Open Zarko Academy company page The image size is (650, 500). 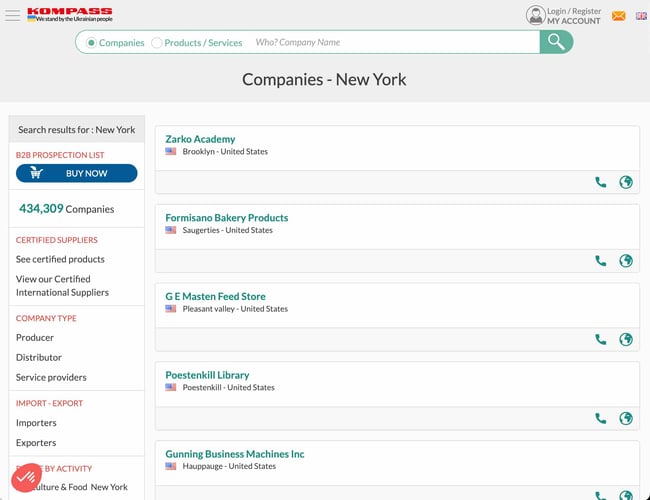click(x=200, y=139)
